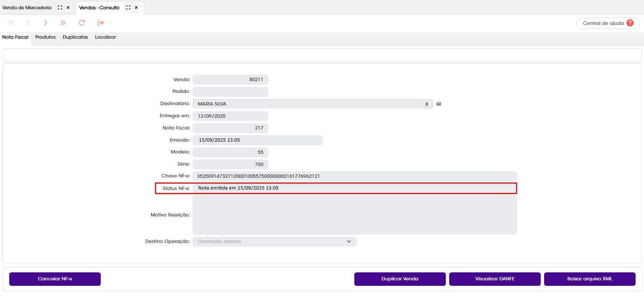
Task: Expand fullscreen icon on Vendas - Consulta tab
Action: tap(128, 8)
